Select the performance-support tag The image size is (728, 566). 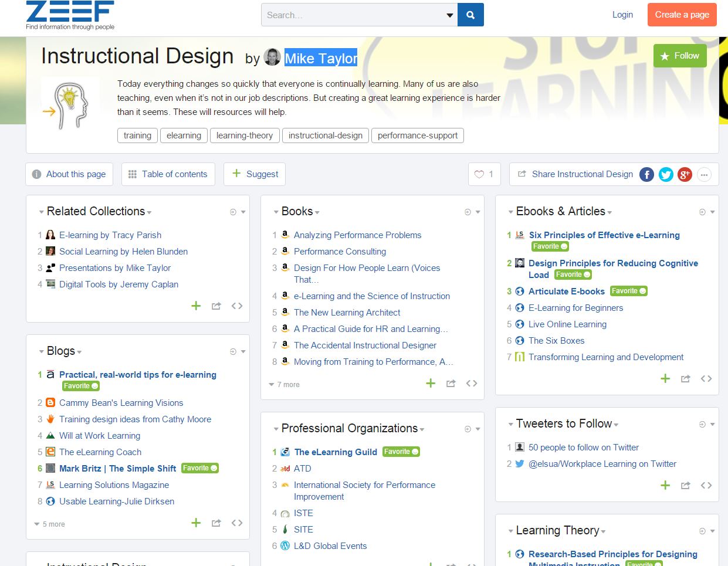click(418, 135)
